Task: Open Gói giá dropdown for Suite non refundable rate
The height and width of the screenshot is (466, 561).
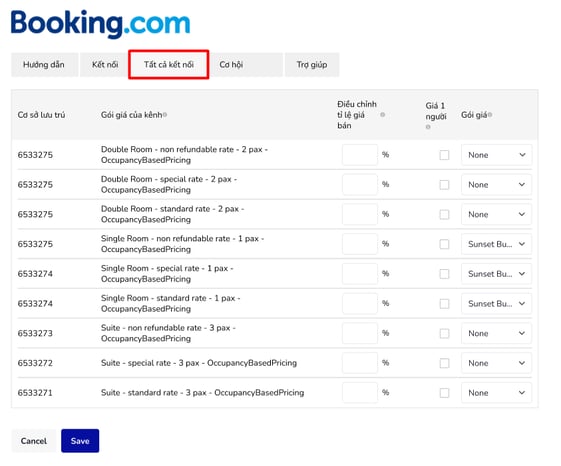Action: pyautogui.click(x=496, y=333)
